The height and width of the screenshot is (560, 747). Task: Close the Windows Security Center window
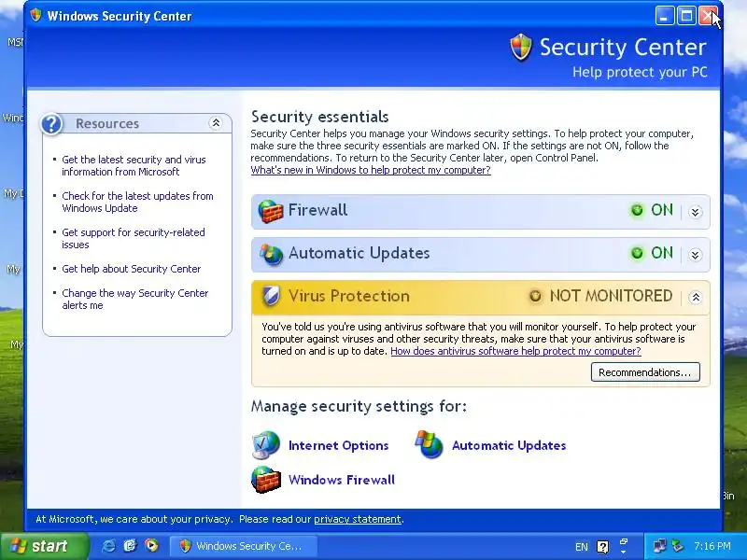pyautogui.click(x=708, y=16)
